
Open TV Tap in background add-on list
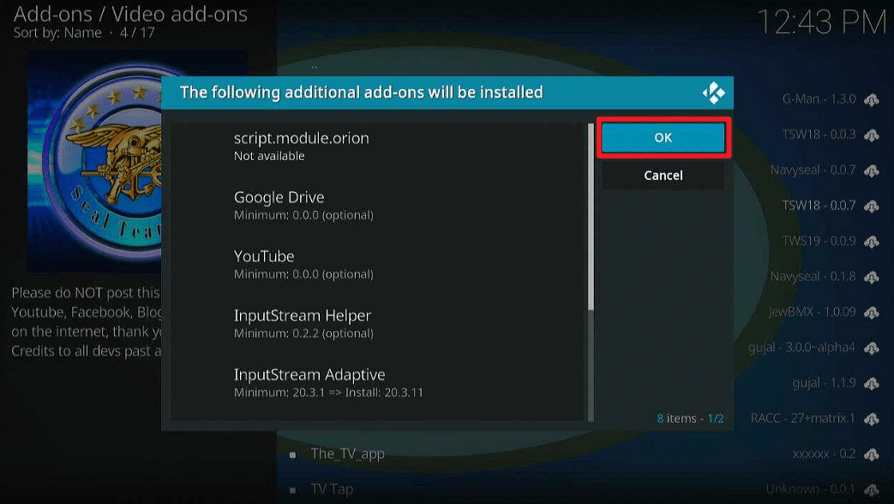click(x=332, y=489)
